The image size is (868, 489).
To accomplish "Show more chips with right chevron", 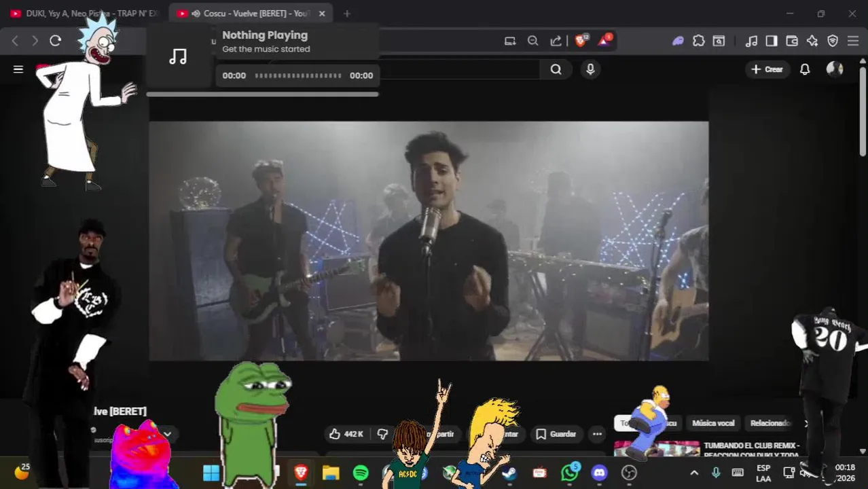I will click(x=806, y=423).
